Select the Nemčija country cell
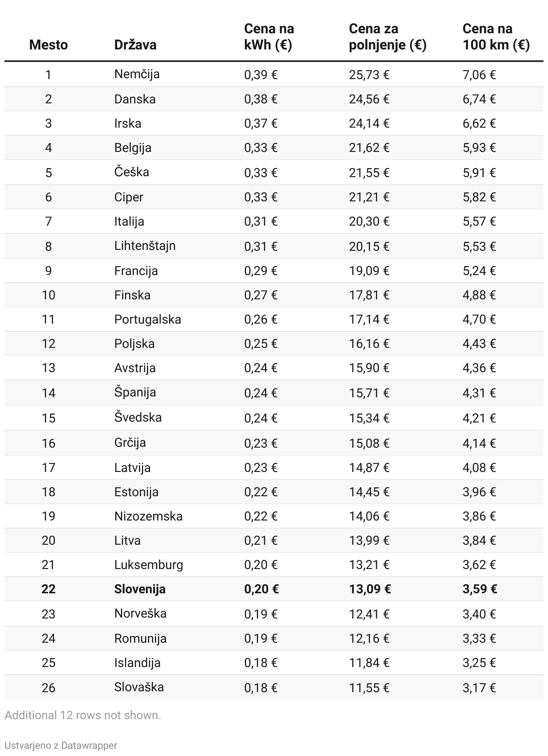The width and height of the screenshot is (548, 756). pos(137,74)
